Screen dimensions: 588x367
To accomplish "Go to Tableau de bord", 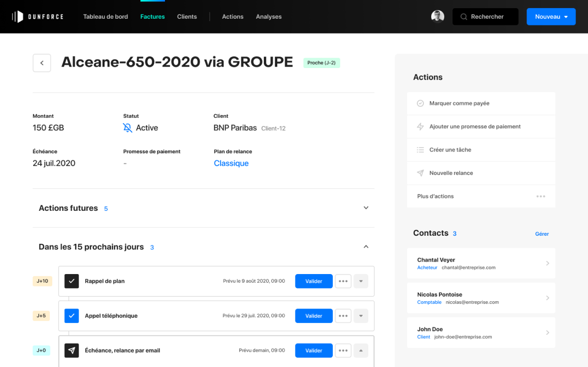I will click(106, 17).
